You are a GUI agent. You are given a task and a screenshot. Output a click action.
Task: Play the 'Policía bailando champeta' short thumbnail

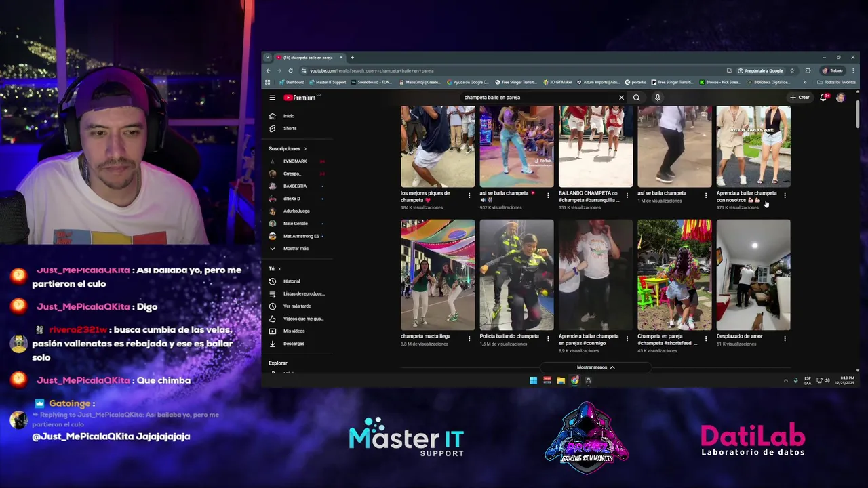(517, 275)
